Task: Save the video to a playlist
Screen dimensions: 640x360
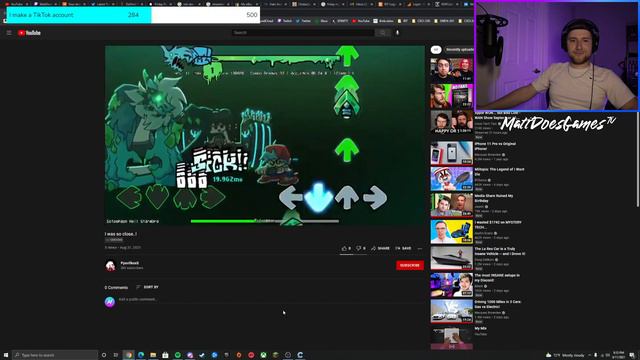Action: point(403,248)
